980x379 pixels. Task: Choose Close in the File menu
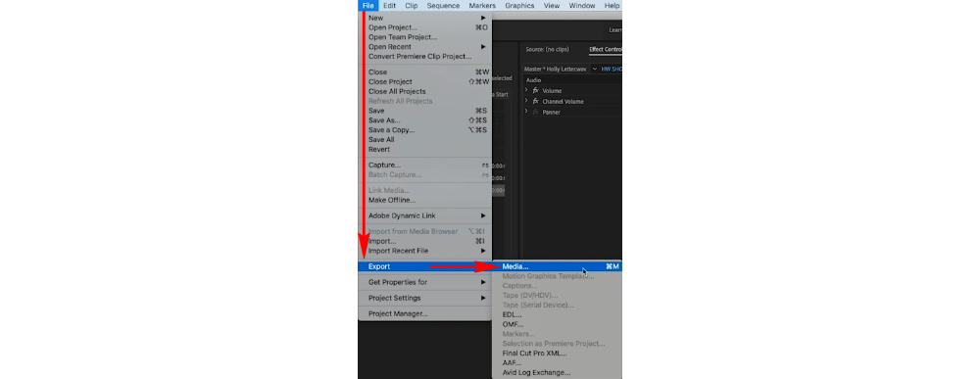tap(425, 71)
